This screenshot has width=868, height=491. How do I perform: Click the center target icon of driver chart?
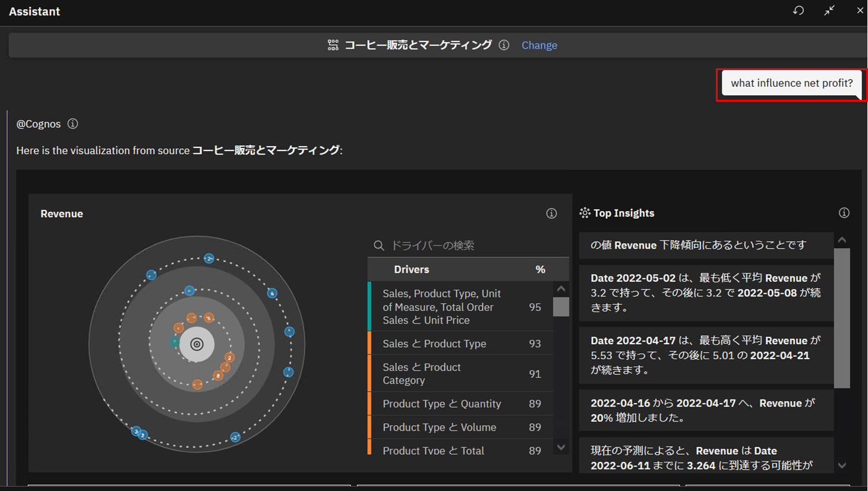pos(197,344)
